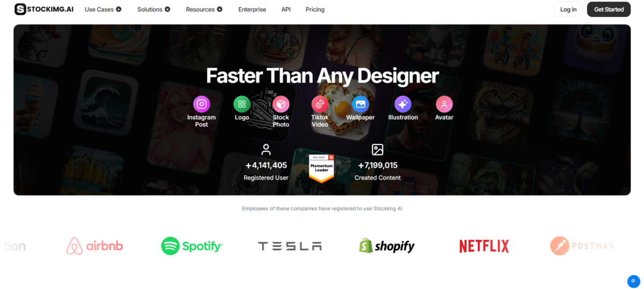The height and width of the screenshot is (289, 644).
Task: Open the Tiktok Video icon
Action: click(320, 104)
